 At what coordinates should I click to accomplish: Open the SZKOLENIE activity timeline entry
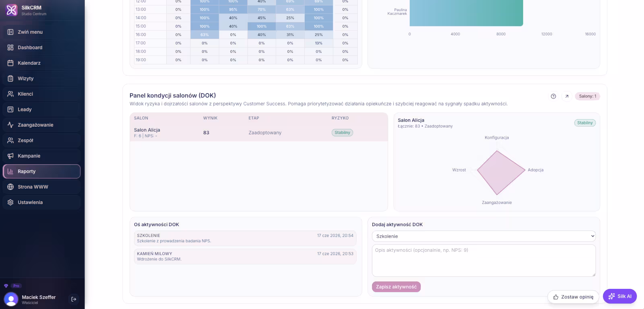(245, 238)
